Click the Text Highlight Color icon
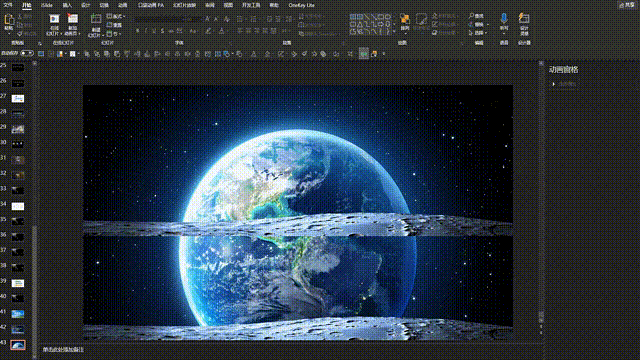 coord(209,31)
